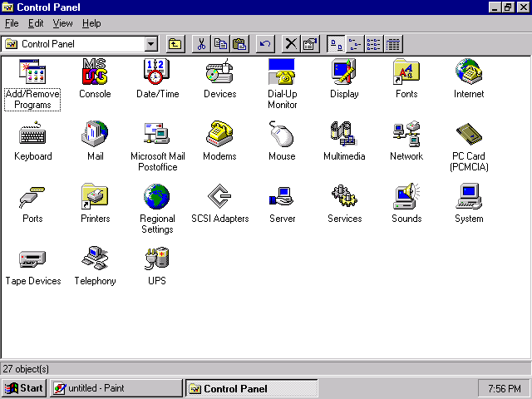The height and width of the screenshot is (399, 532).
Task: Select the Internet icon
Action: click(x=469, y=71)
